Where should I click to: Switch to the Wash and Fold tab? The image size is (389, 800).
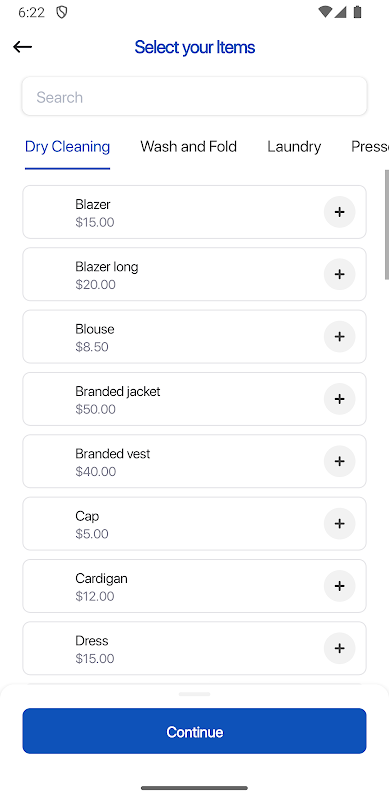(x=188, y=147)
